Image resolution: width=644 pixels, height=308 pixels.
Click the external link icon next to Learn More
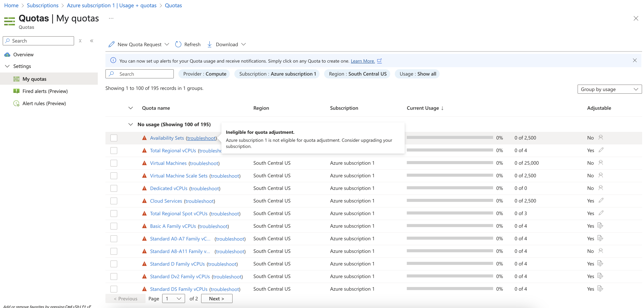(379, 61)
